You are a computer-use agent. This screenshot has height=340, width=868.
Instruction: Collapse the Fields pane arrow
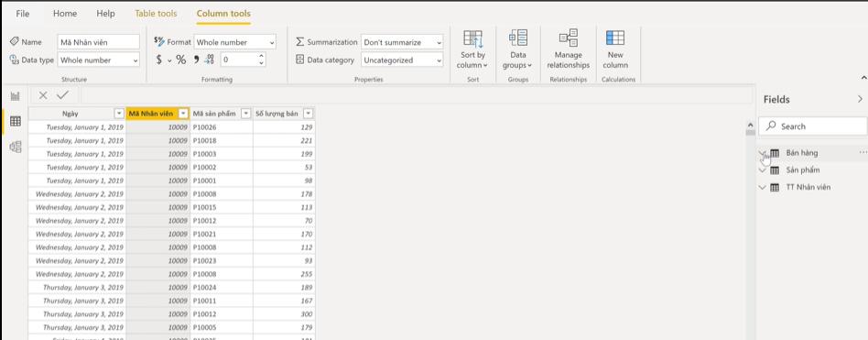point(860,99)
